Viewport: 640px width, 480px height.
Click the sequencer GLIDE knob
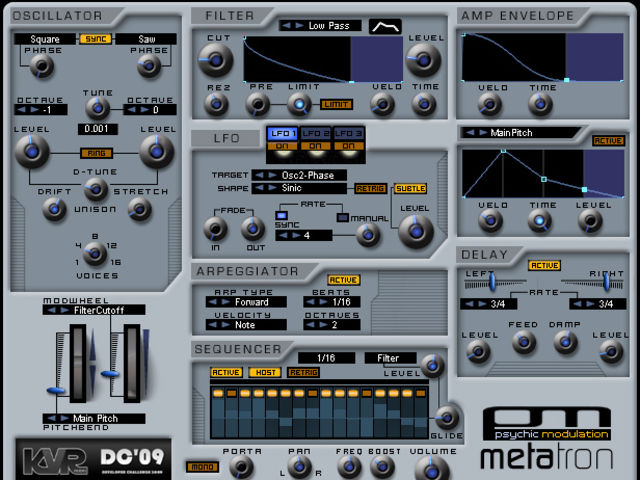(x=447, y=418)
